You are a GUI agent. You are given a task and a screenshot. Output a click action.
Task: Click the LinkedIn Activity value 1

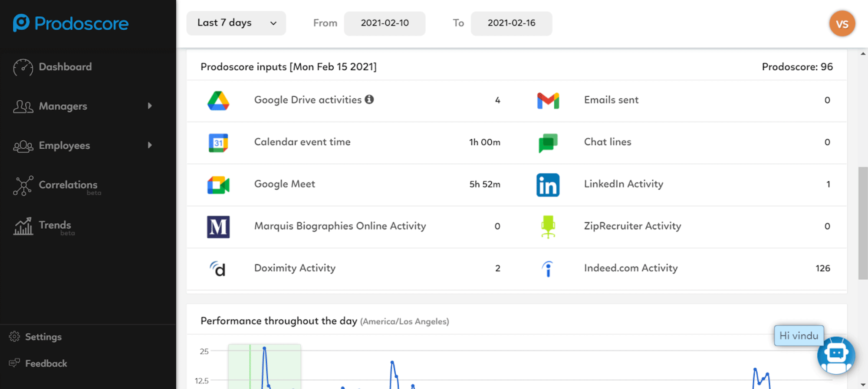(x=828, y=184)
